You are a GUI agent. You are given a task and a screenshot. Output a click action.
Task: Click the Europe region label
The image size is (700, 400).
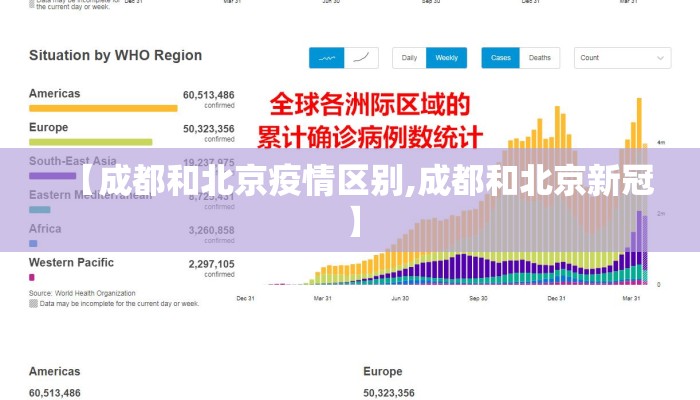coord(48,128)
